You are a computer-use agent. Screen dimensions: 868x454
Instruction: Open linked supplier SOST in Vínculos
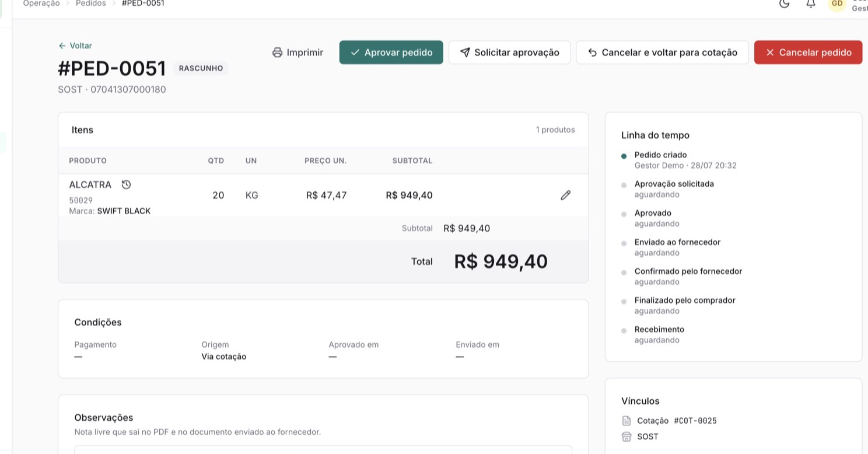tap(647, 436)
